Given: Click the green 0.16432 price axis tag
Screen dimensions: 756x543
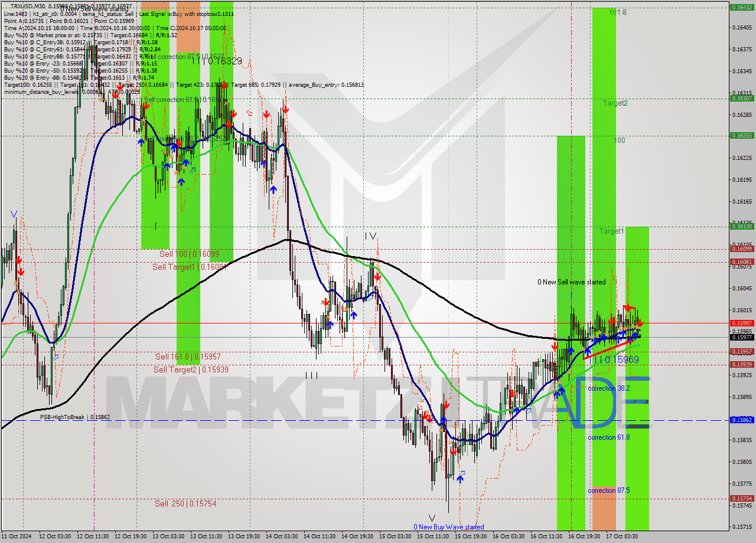Looking at the screenshot, I should [742, 7].
